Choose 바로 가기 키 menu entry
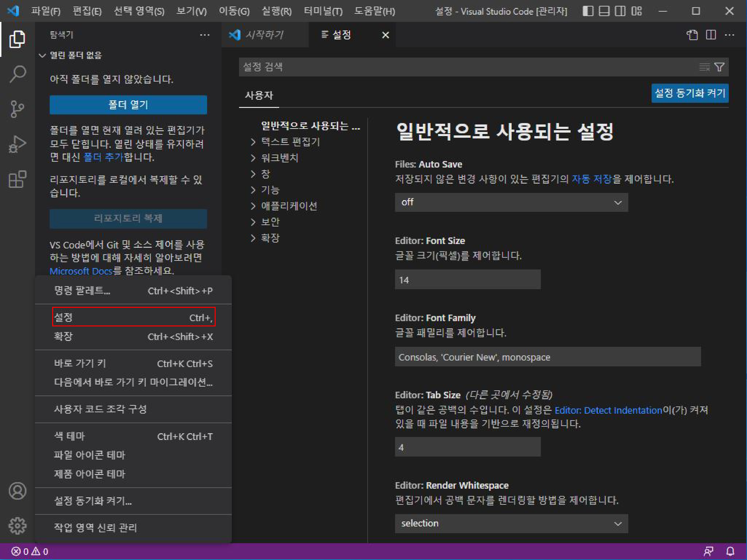The width and height of the screenshot is (747, 560). coord(133,363)
